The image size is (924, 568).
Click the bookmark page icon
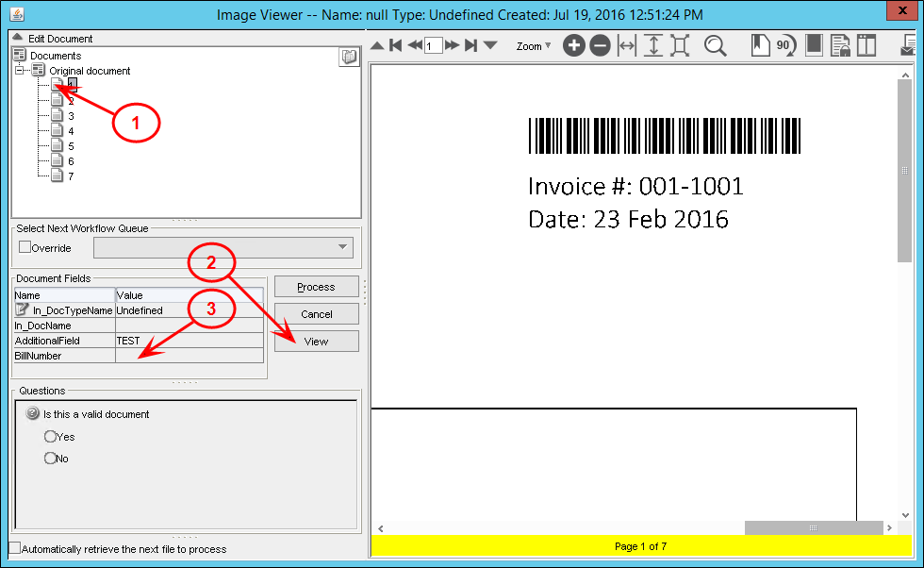[x=760, y=45]
